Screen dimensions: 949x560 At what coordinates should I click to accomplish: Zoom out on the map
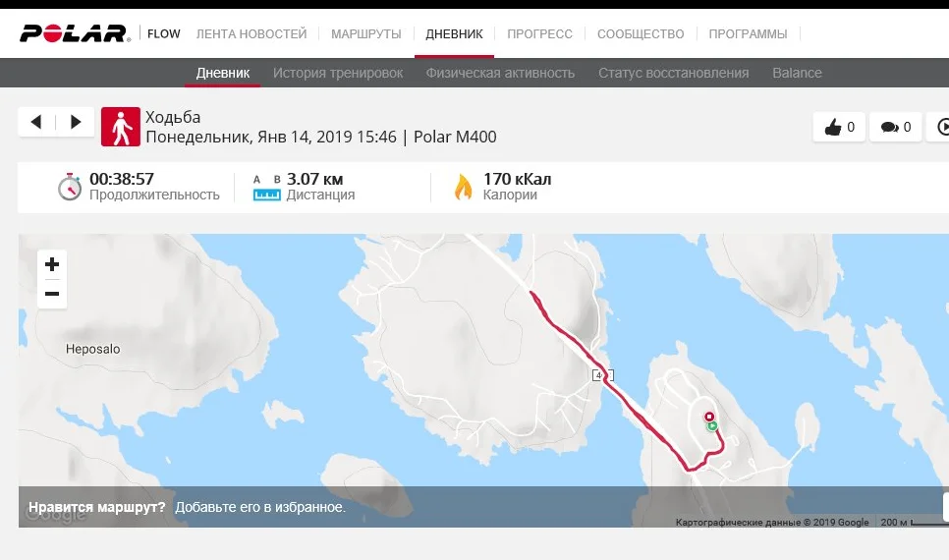coord(52,294)
